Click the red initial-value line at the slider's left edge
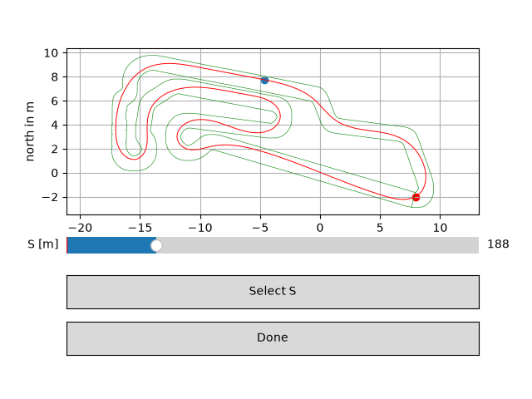532x399 pixels. click(67, 245)
